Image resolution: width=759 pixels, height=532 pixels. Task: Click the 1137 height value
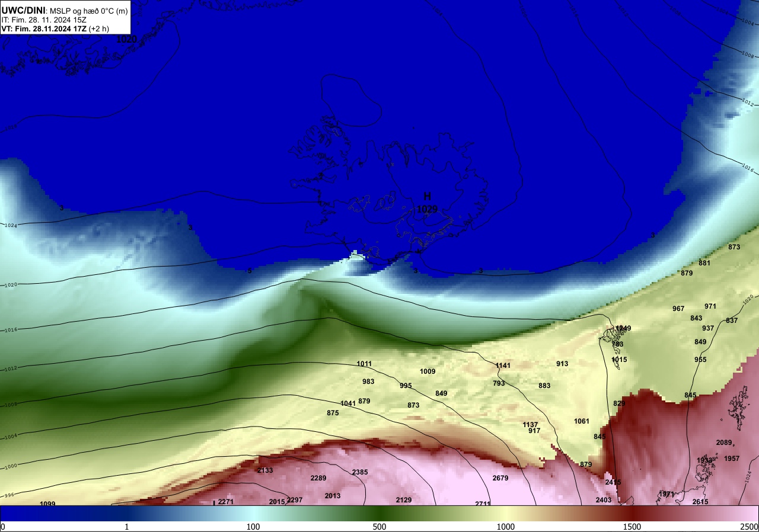(531, 425)
